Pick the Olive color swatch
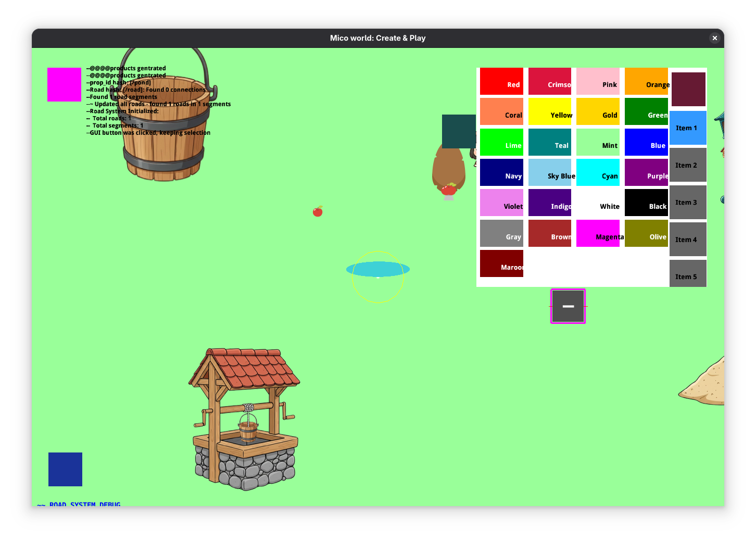 coord(646,233)
